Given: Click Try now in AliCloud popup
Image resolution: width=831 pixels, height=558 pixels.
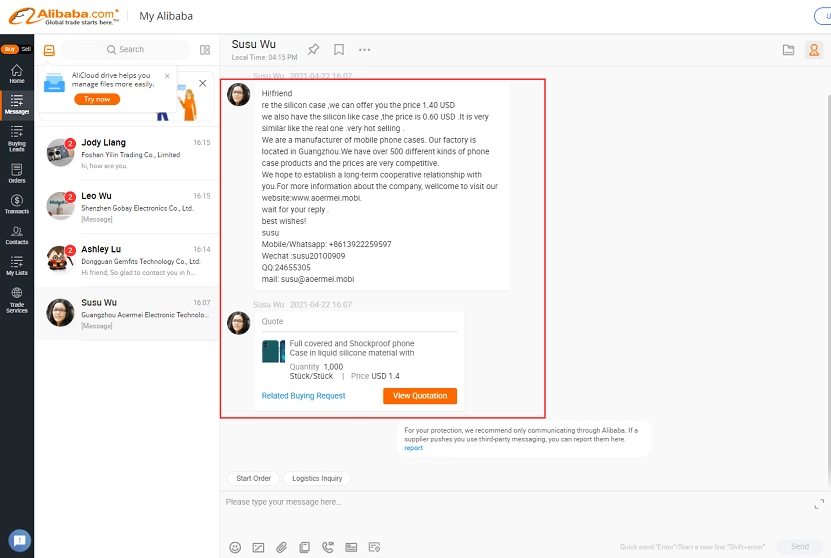Looking at the screenshot, I should tap(97, 99).
